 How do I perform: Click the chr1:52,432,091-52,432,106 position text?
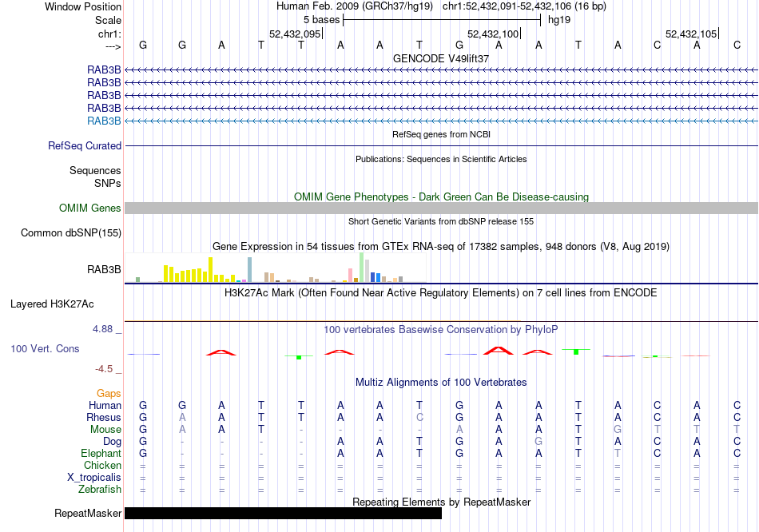click(x=524, y=6)
